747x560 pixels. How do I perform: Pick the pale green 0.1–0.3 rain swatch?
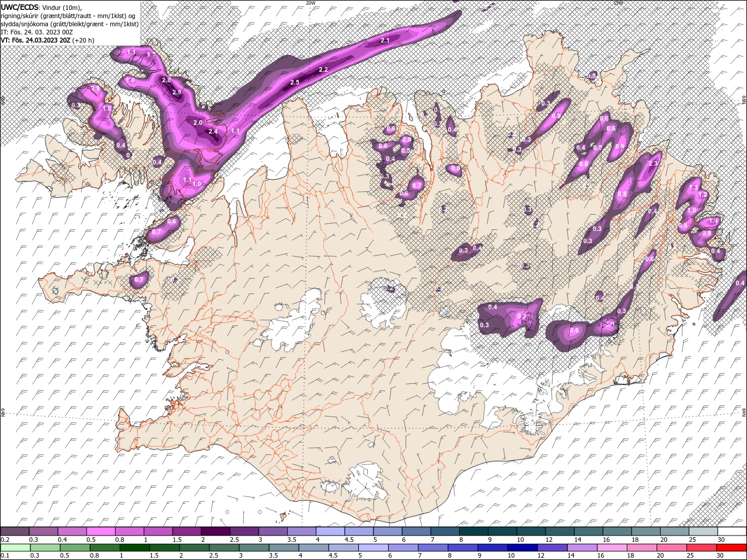[15, 548]
